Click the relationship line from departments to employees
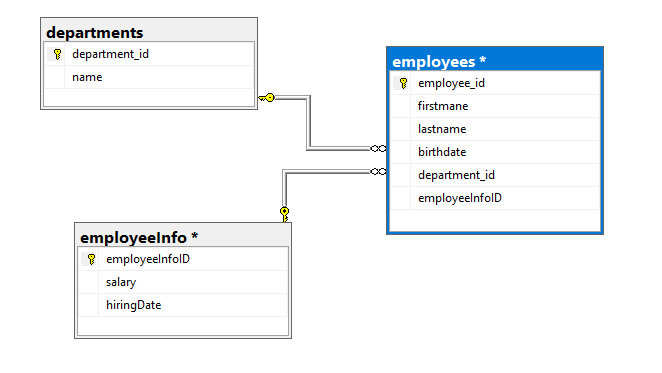662x373 pixels. click(309, 123)
